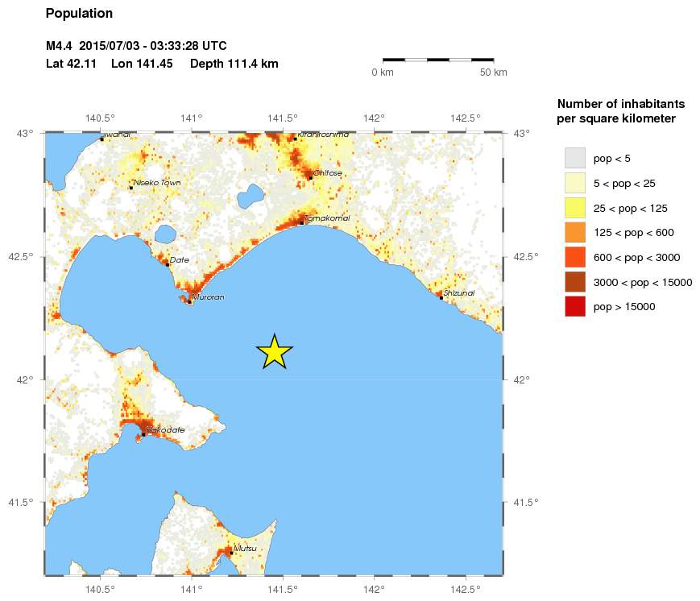Click the large lake north of Tomakomai
The height and width of the screenshot is (601, 700).
(251, 195)
